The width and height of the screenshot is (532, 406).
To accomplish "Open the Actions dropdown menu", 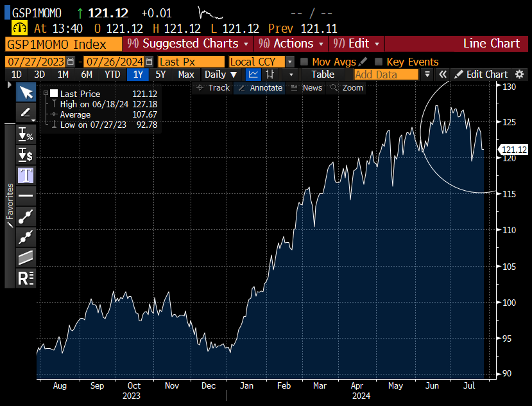I will pos(291,44).
